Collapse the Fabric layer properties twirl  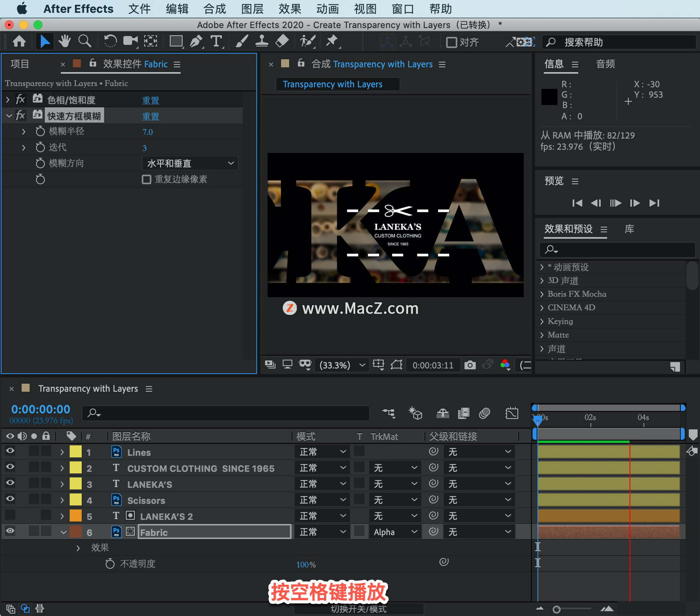(x=63, y=532)
